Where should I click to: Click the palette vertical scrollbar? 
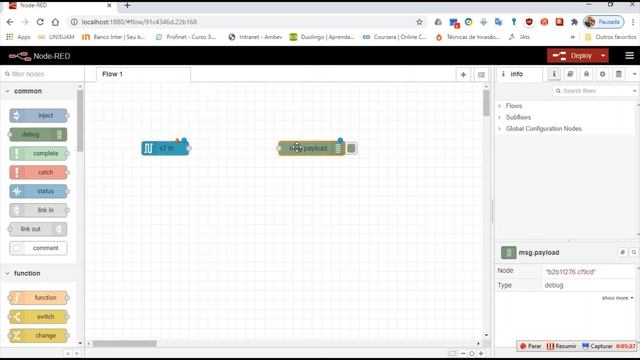[x=80, y=121]
